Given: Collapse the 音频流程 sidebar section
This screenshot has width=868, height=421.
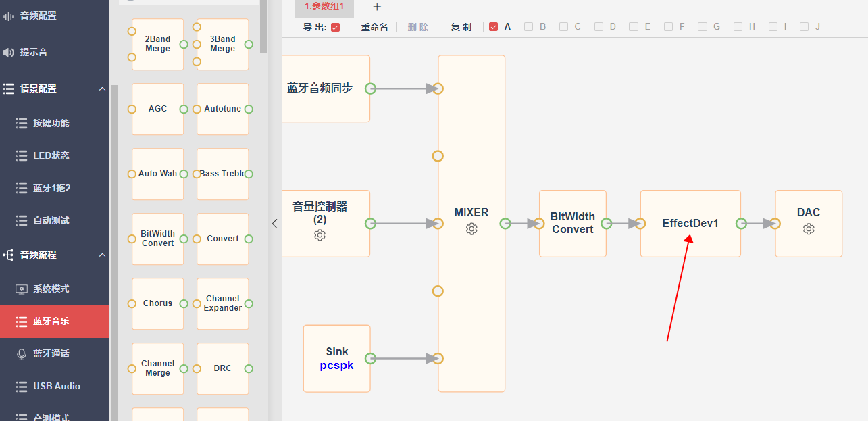Looking at the screenshot, I should click(102, 255).
